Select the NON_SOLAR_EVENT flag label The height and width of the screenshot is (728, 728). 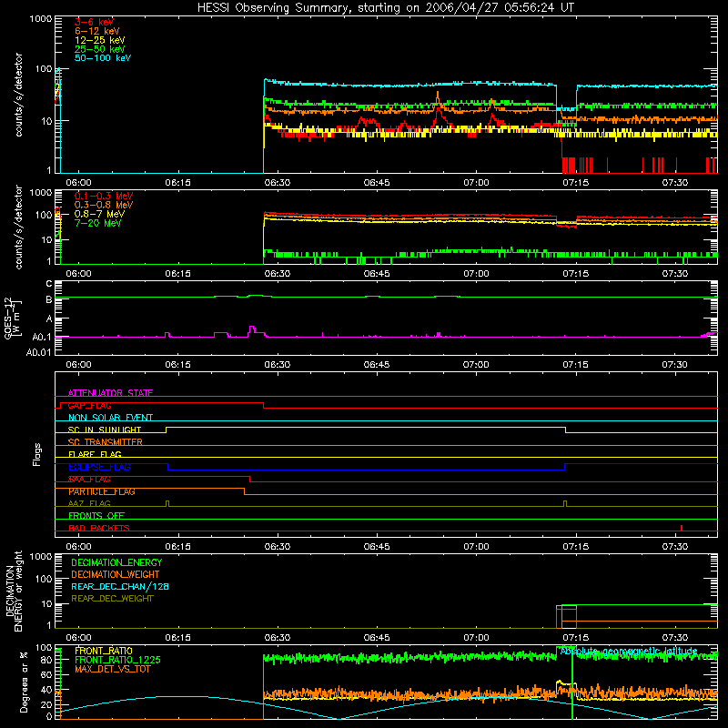click(110, 418)
